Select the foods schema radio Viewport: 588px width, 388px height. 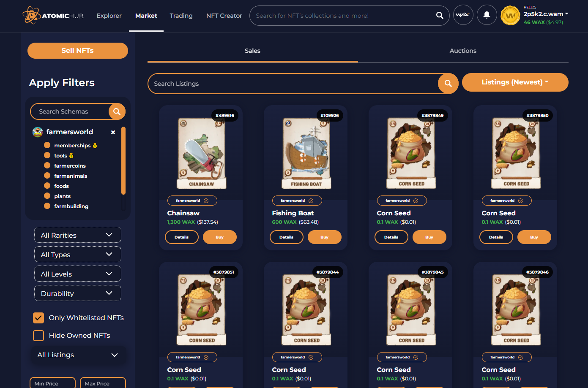[x=47, y=186]
